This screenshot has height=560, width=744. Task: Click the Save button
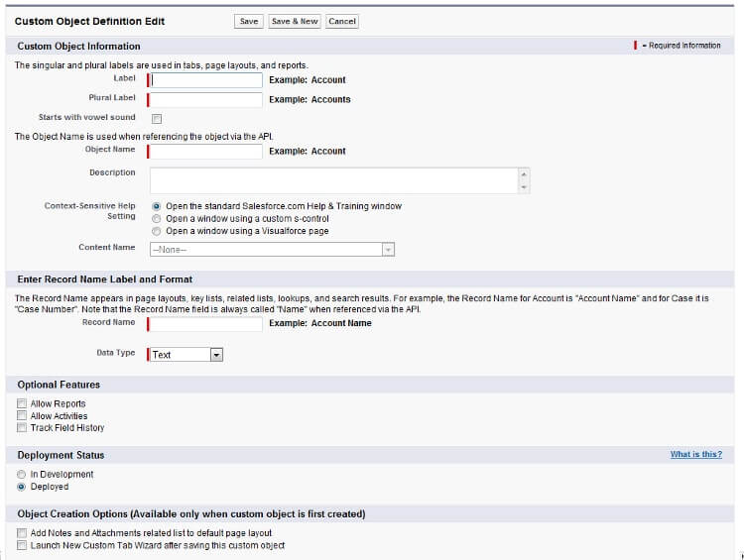click(x=249, y=21)
